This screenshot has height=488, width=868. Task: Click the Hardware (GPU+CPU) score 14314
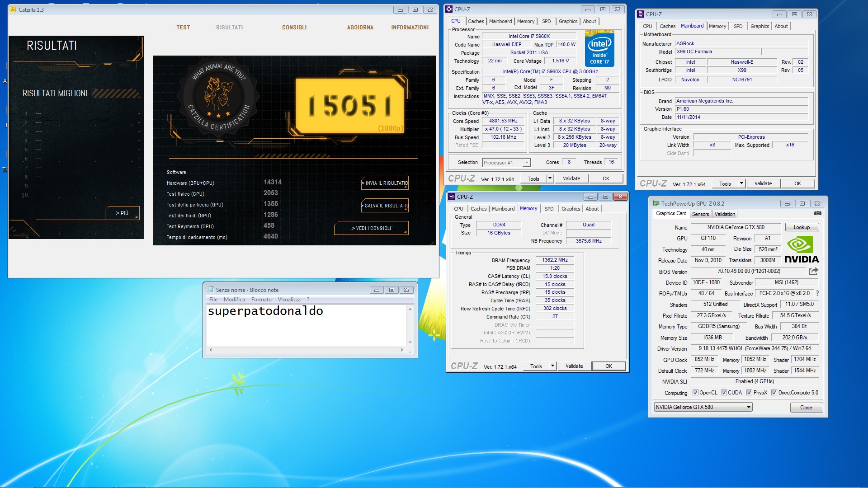click(273, 182)
